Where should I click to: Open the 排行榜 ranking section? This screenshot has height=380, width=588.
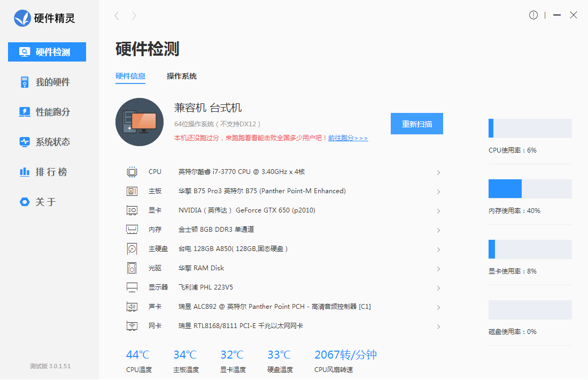[x=47, y=172]
